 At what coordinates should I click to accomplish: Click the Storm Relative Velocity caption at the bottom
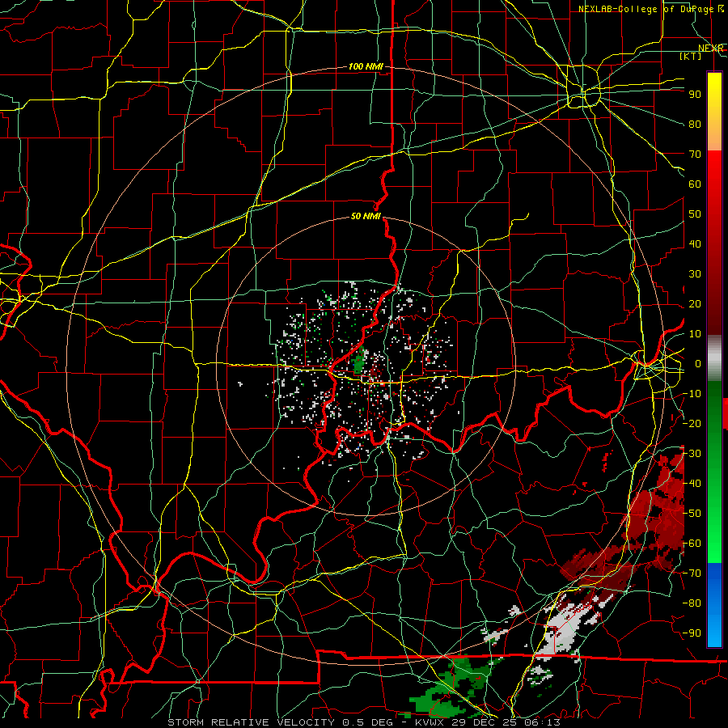tap(364, 722)
